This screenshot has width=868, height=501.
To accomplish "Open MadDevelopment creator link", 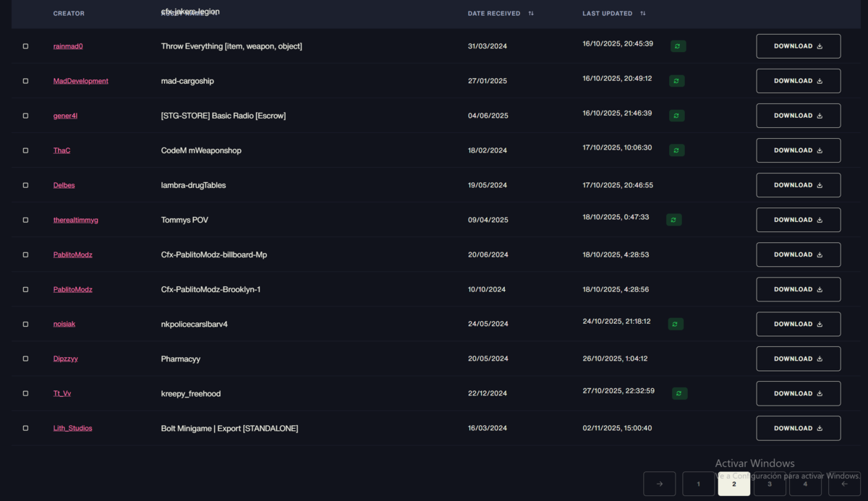I will click(81, 81).
